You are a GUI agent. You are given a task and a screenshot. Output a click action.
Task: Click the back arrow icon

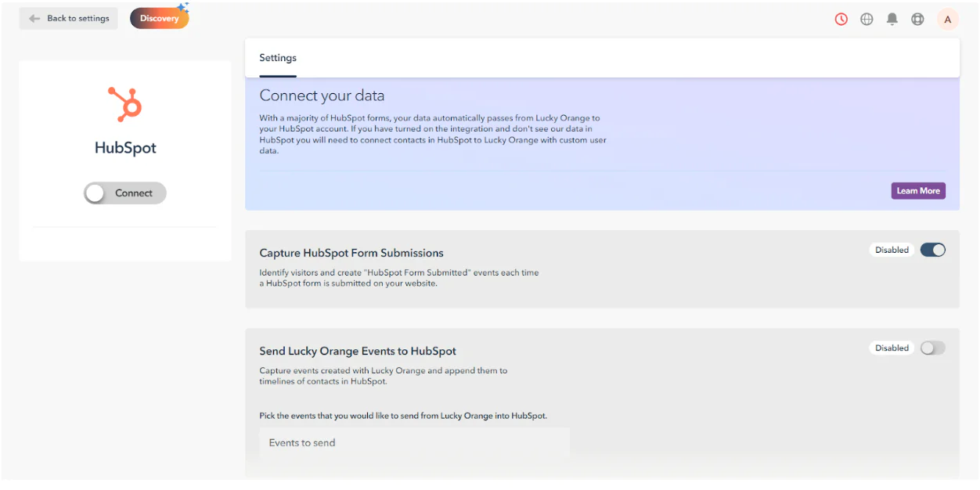34,18
